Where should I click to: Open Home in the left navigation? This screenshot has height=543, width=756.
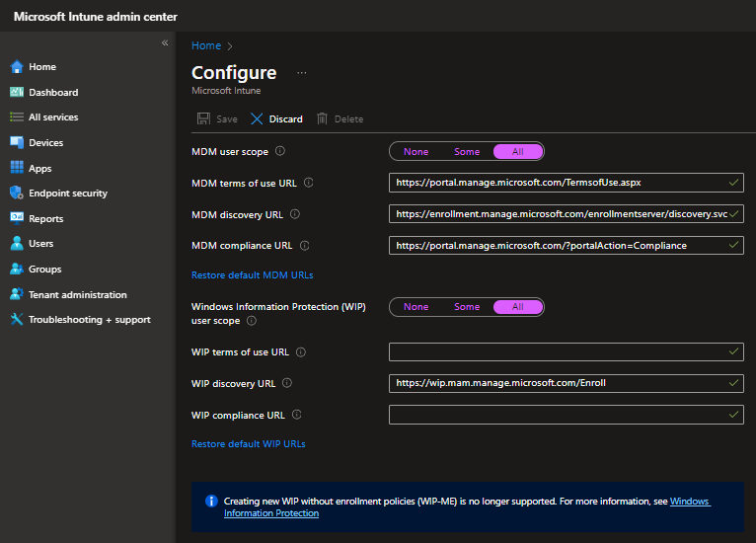(42, 66)
